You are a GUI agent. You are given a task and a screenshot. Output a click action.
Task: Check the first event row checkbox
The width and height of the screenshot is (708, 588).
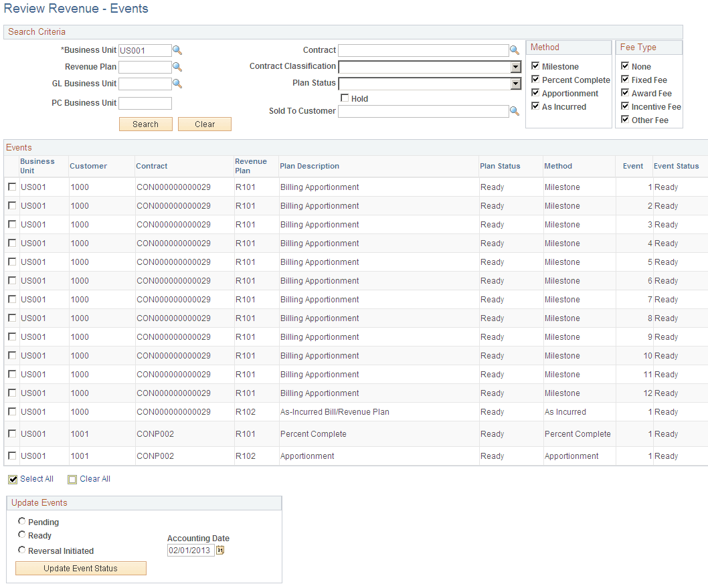(11, 187)
